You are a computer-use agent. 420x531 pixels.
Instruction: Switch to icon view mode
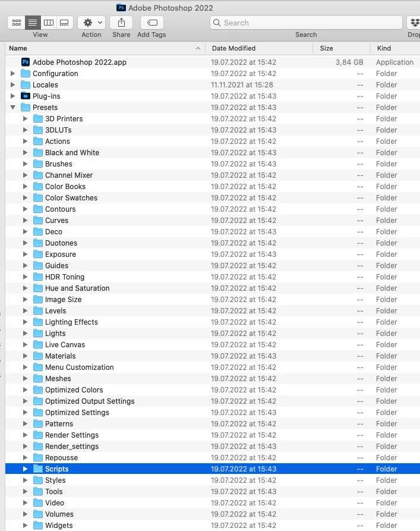point(16,23)
